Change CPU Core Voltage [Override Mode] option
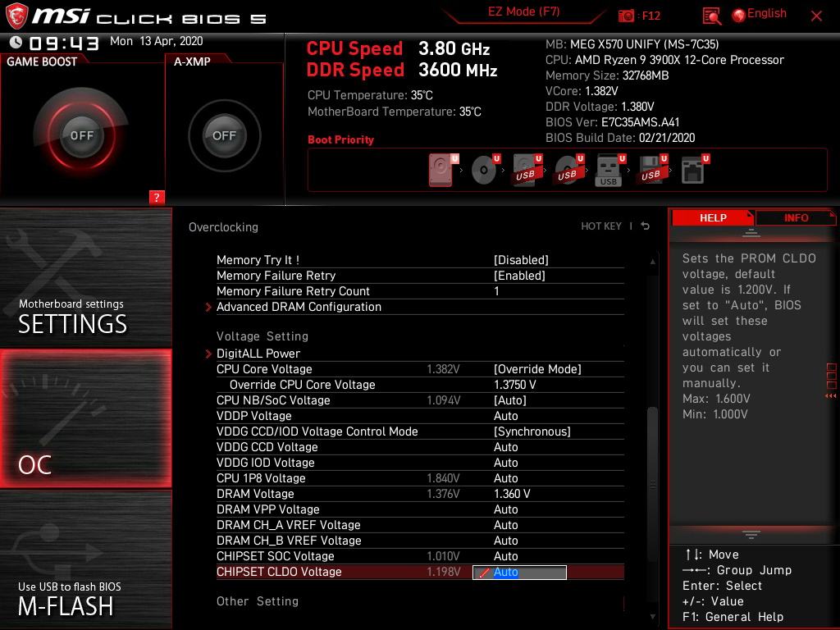Screen dimensions: 840x630 [537, 368]
